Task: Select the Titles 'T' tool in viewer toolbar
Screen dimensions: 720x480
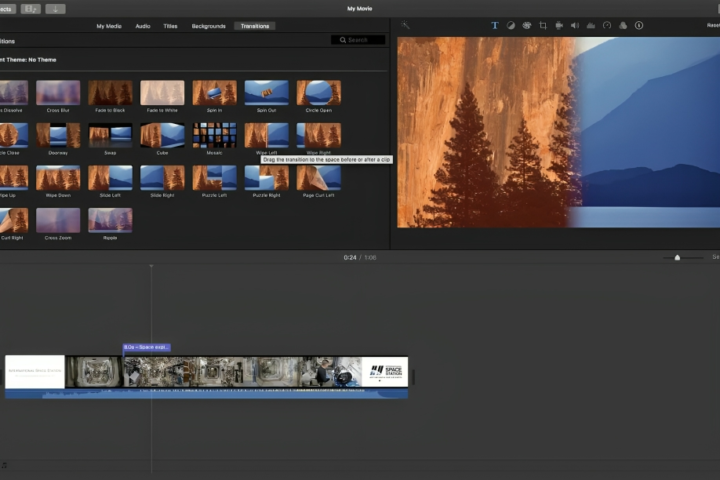Action: coord(495,25)
